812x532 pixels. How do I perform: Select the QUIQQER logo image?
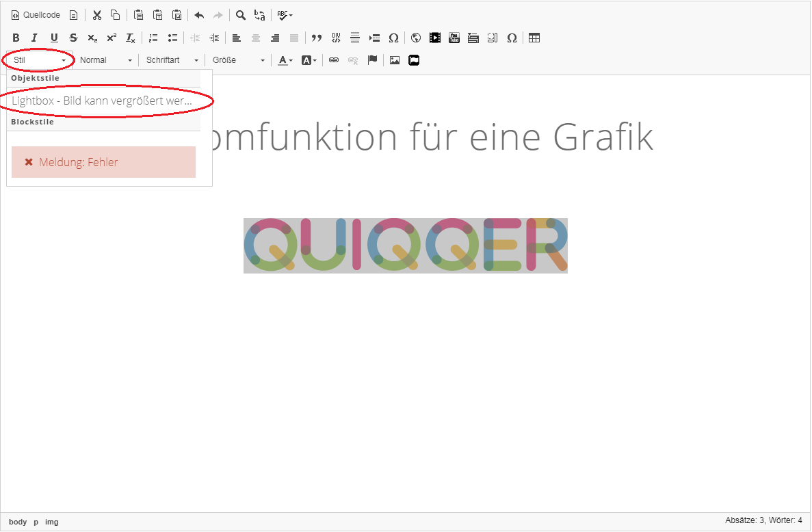[x=405, y=245]
